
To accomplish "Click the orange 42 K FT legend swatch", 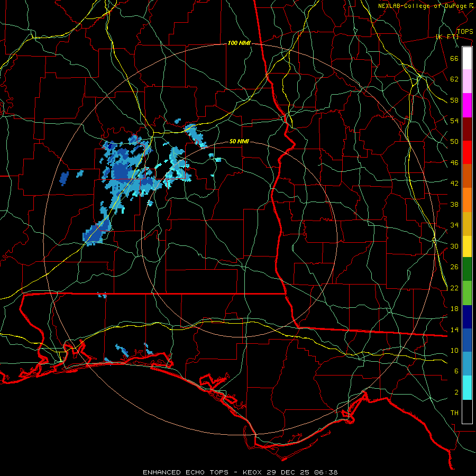I will tap(467, 200).
